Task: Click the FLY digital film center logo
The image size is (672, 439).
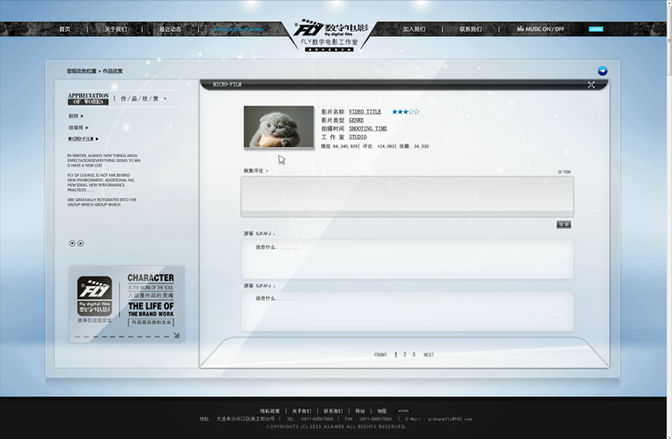Action: click(335, 33)
